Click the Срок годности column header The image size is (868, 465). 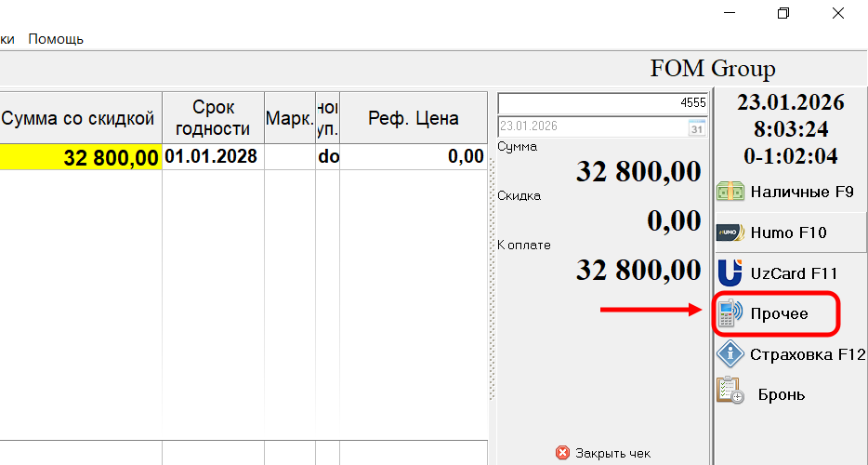point(213,118)
